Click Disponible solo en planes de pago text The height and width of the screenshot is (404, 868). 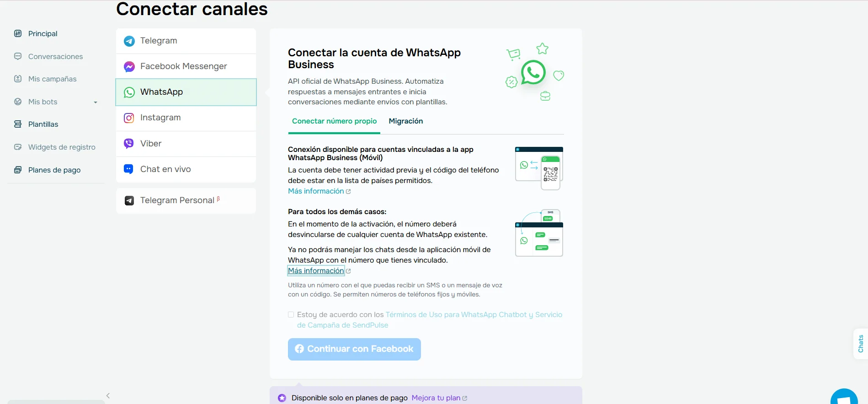coord(350,398)
